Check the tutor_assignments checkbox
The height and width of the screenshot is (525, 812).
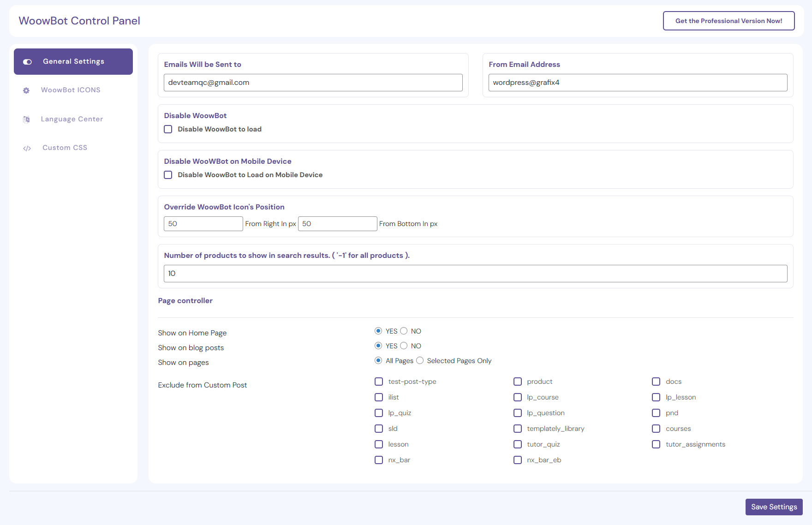656,444
